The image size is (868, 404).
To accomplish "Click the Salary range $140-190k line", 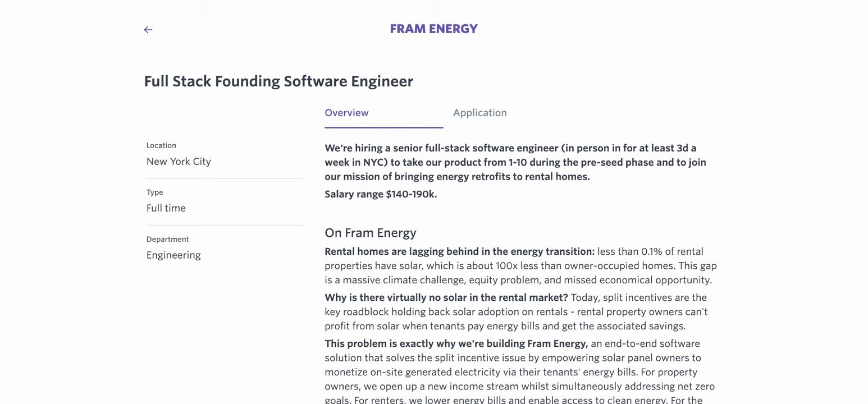I will click(381, 194).
